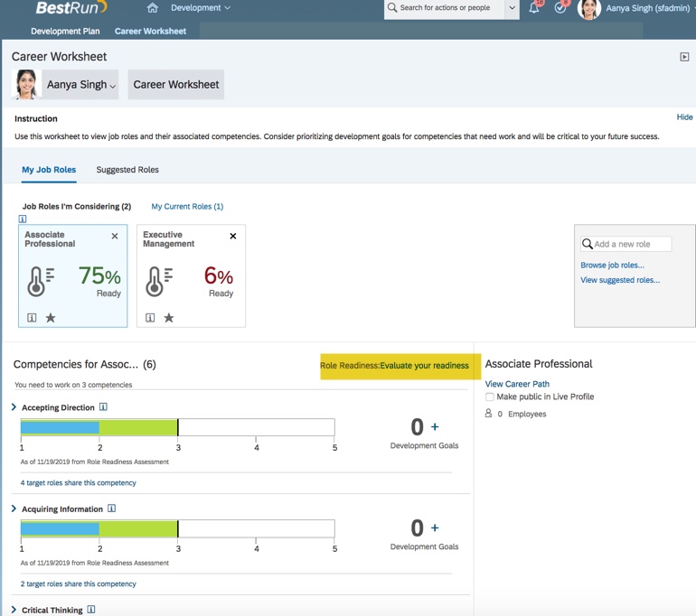Open the notifications bell icon
The height and width of the screenshot is (616, 696).
click(534, 8)
